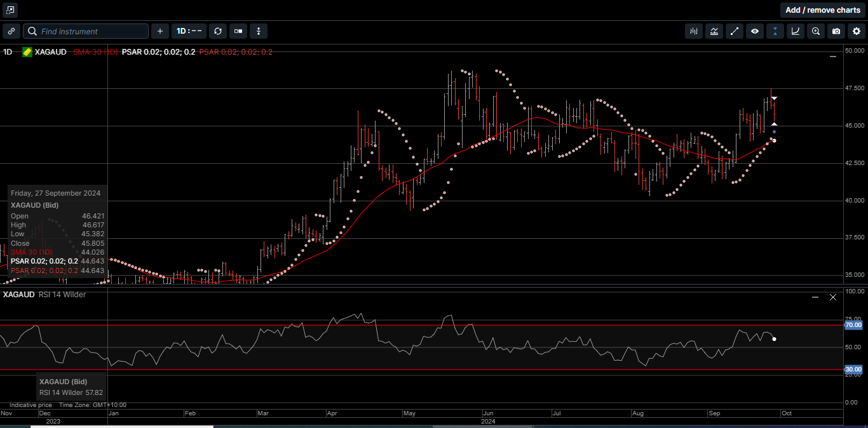Open the chart type bars selector
This screenshot has width=868, height=428.
[x=694, y=31]
